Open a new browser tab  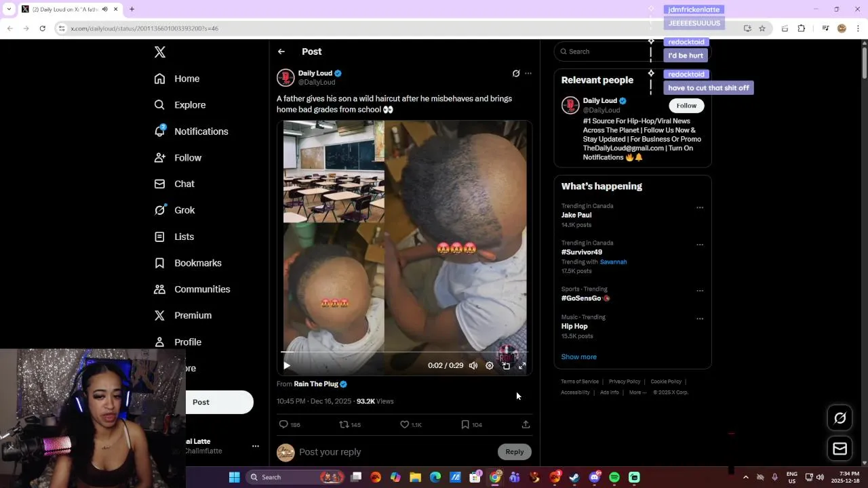pos(132,9)
